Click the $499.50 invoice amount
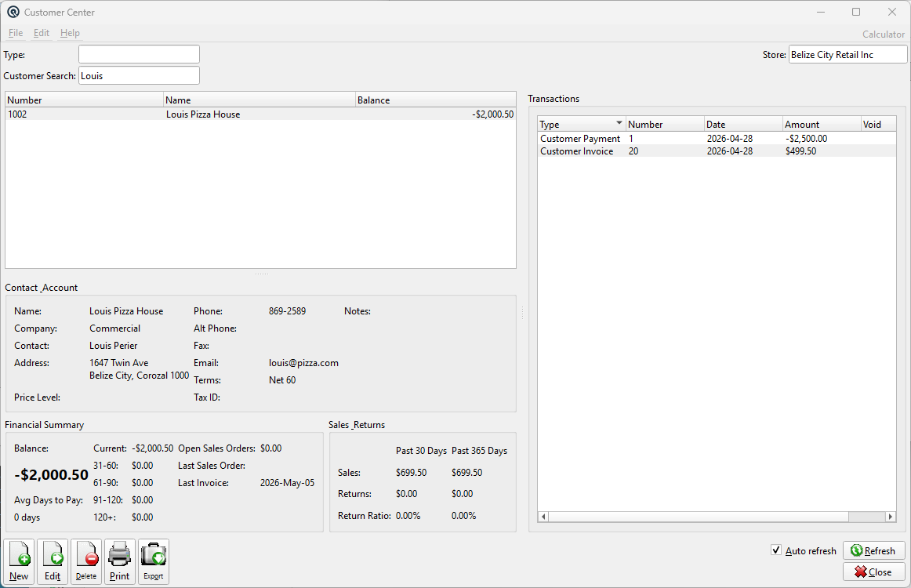The height and width of the screenshot is (588, 911). (800, 151)
